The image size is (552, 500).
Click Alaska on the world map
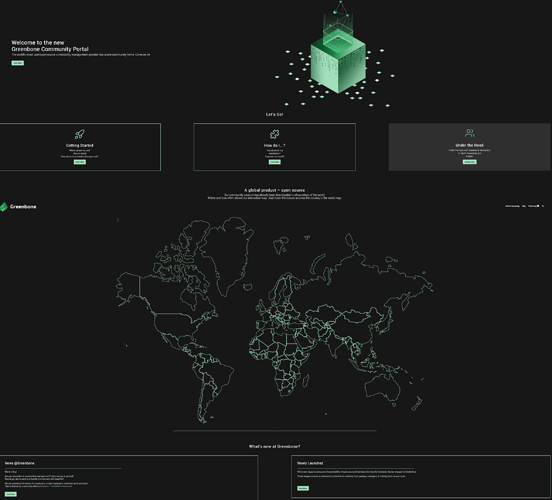128,286
